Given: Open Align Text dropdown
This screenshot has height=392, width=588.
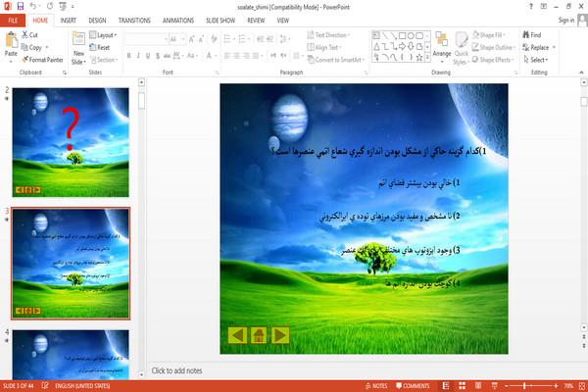Looking at the screenshot, I should pos(324,47).
